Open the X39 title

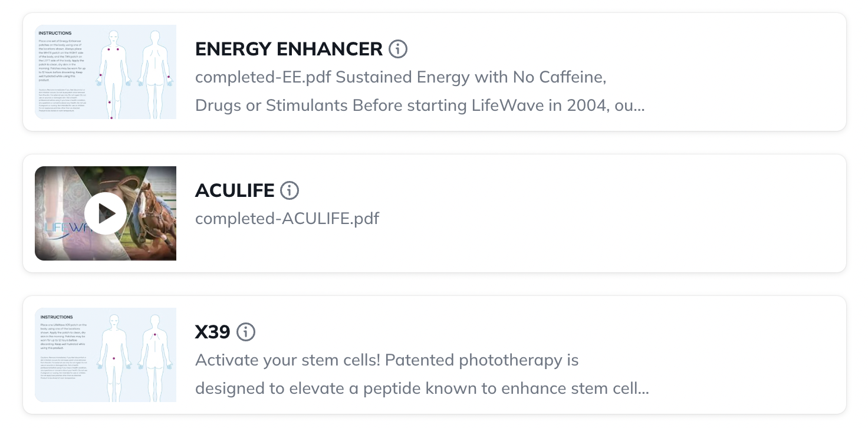[x=212, y=332]
